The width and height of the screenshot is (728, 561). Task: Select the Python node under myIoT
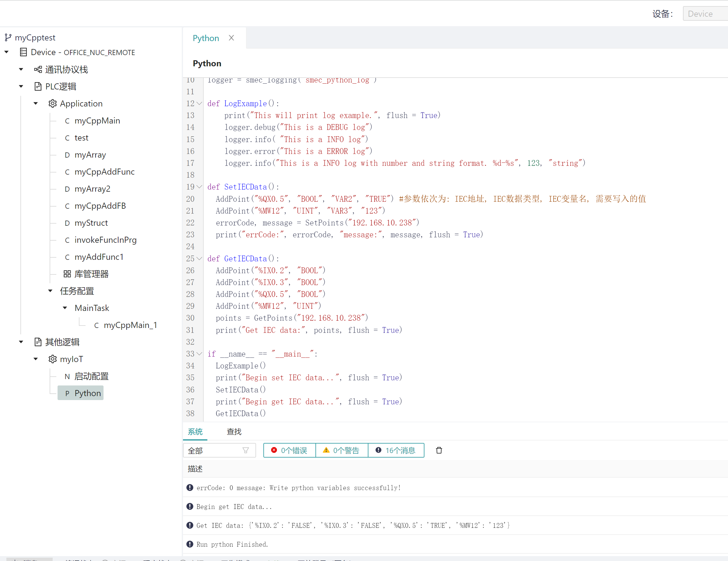coord(81,393)
